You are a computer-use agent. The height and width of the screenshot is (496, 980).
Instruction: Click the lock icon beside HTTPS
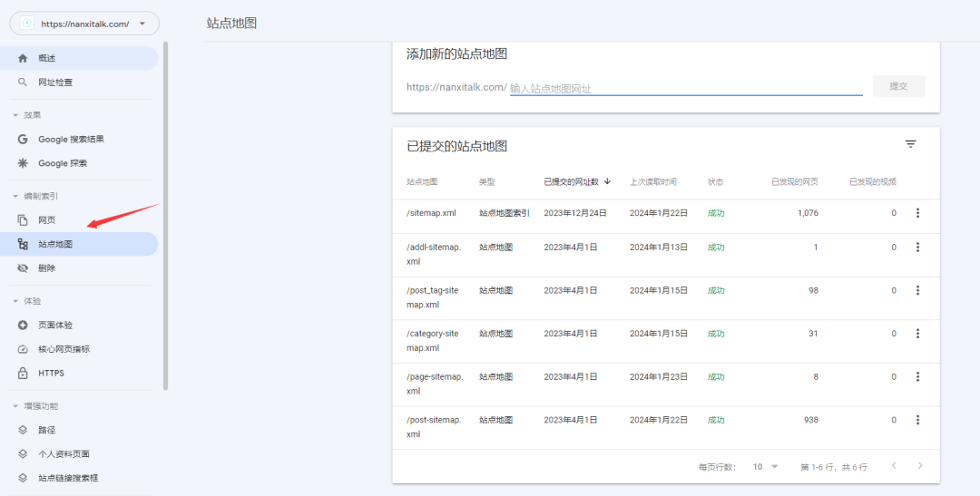point(23,373)
